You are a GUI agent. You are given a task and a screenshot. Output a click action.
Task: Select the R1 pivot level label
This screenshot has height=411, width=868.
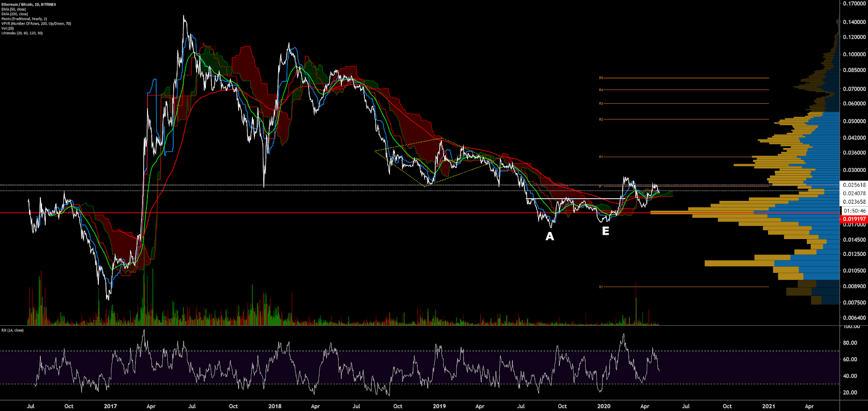(x=601, y=157)
